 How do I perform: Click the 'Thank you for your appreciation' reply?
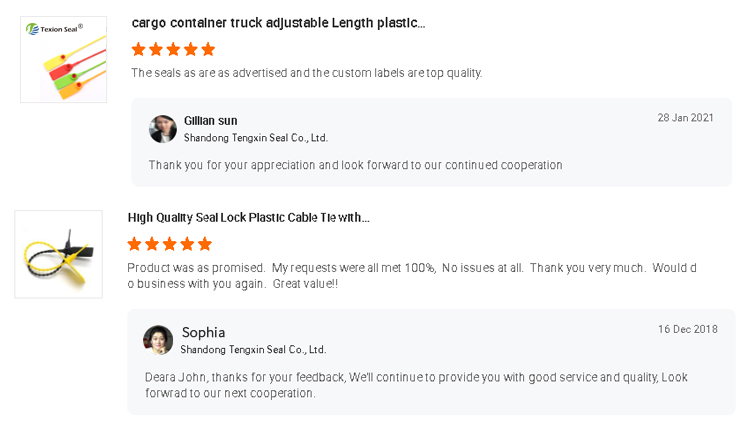click(355, 165)
